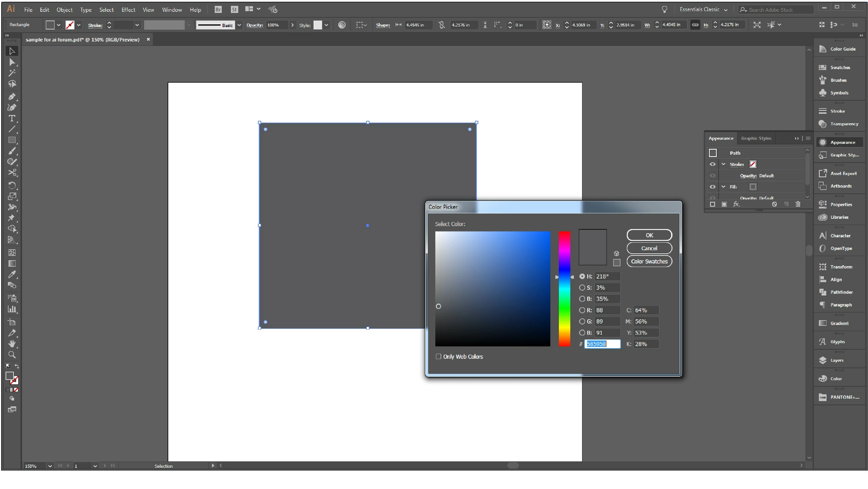Select the S saturation radio button
The height and width of the screenshot is (489, 868).
(x=582, y=288)
